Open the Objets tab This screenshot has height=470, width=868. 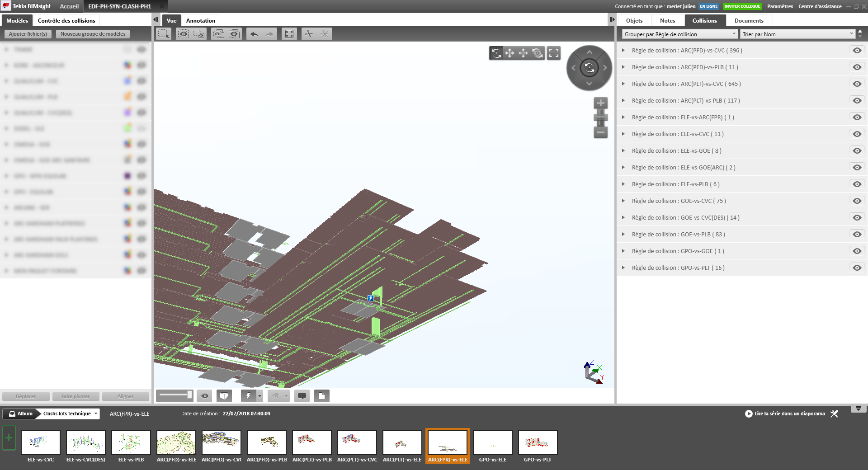tap(634, 21)
